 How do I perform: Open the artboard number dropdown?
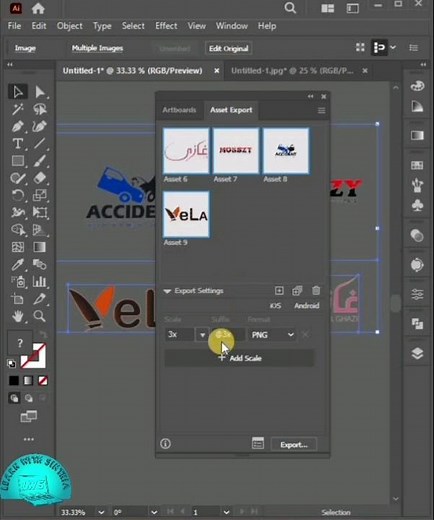click(x=226, y=512)
